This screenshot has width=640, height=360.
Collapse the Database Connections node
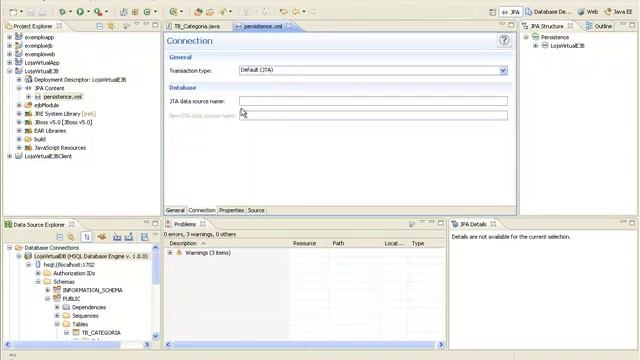(9, 248)
